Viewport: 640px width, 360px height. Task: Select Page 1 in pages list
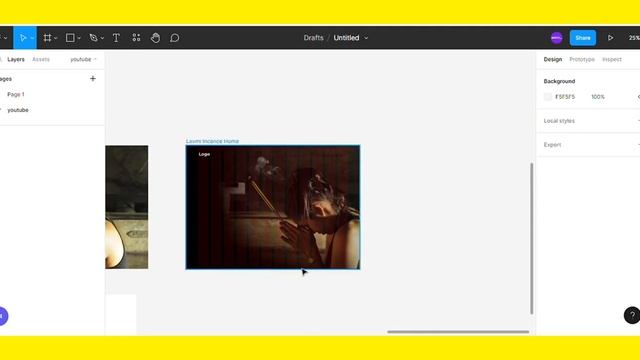click(16, 94)
